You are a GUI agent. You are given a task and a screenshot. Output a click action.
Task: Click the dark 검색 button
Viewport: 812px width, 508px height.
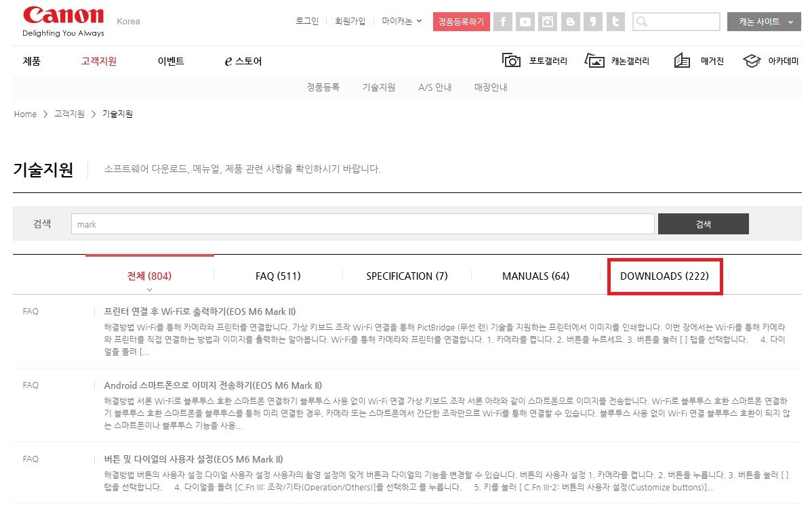[704, 224]
